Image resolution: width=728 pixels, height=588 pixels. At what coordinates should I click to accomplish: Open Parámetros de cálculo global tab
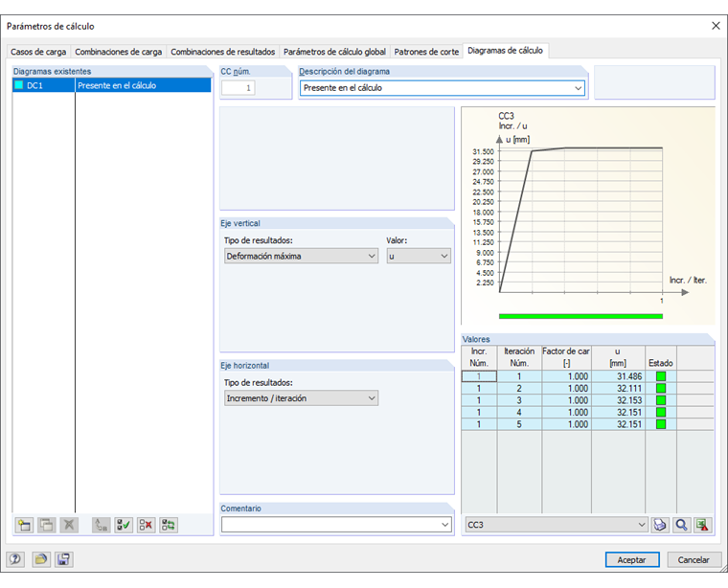(334, 52)
